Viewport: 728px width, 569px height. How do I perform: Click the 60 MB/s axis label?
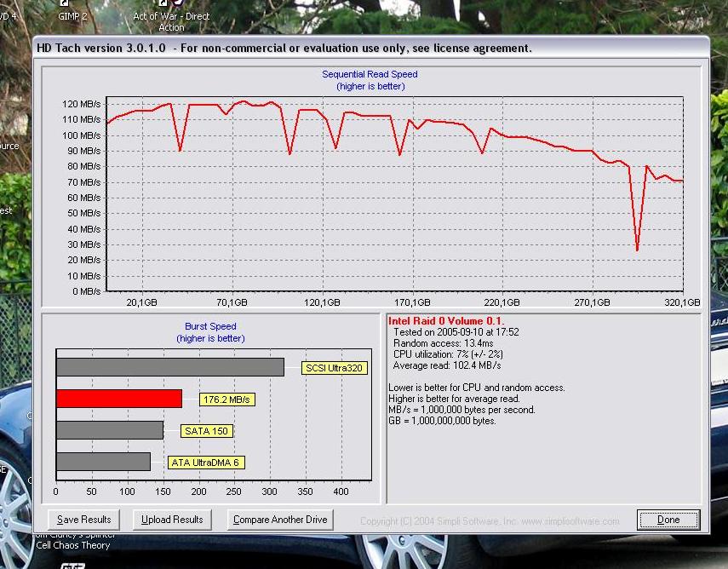84,198
